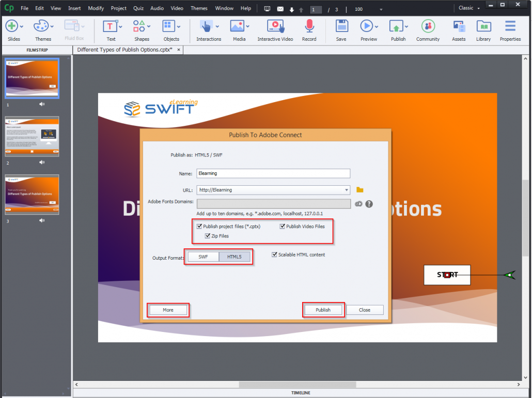Expand the URL dropdown arrow
The image size is (532, 398).
click(347, 190)
